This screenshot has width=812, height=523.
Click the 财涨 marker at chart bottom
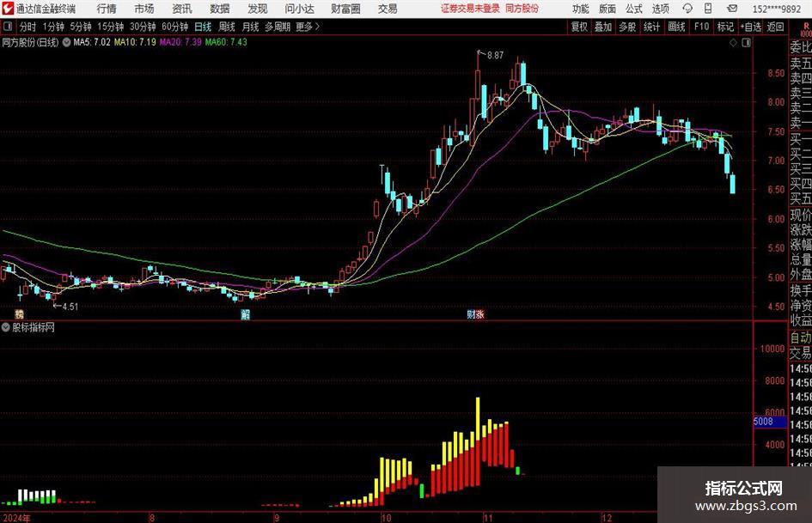tap(475, 313)
